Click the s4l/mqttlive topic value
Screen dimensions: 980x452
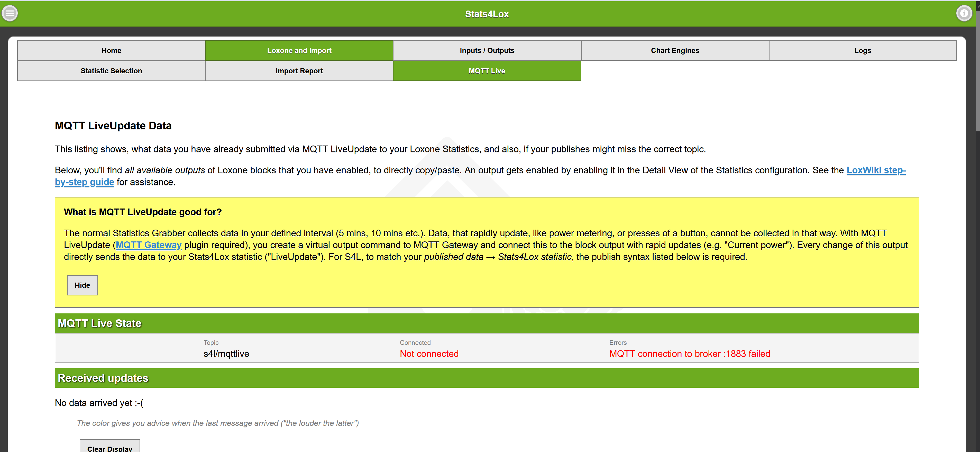[x=226, y=354]
